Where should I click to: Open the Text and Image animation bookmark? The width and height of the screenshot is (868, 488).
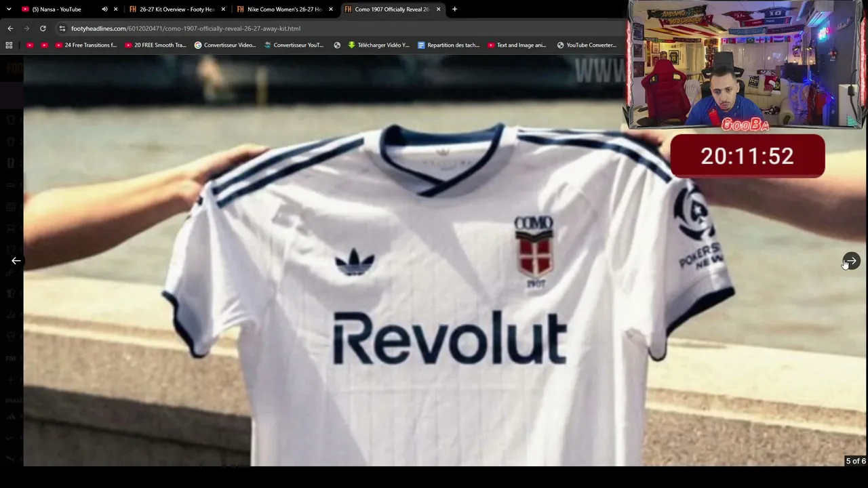(517, 45)
